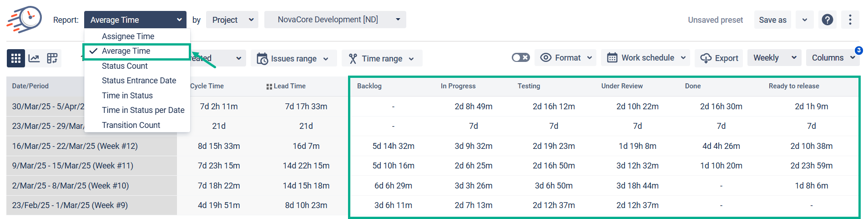The height and width of the screenshot is (219, 868).
Task: Open the Weekly period dropdown
Action: point(774,58)
